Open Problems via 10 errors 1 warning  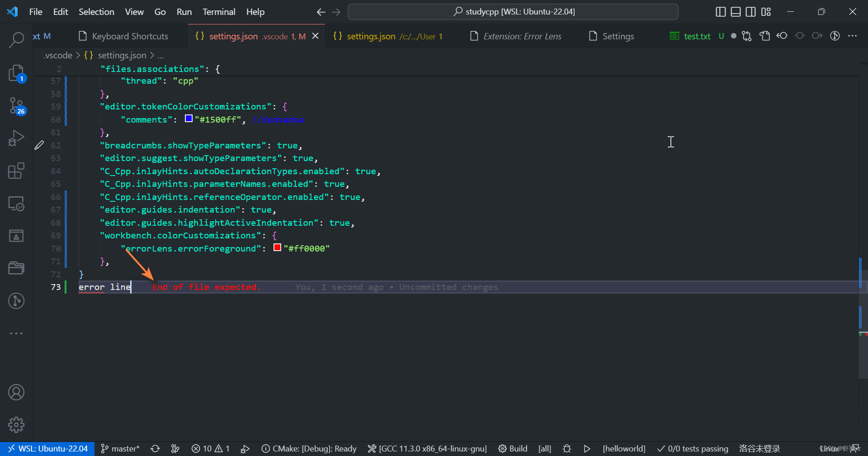click(211, 449)
